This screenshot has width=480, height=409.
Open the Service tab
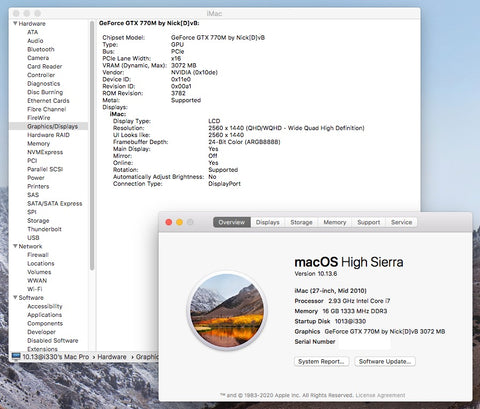point(401,222)
